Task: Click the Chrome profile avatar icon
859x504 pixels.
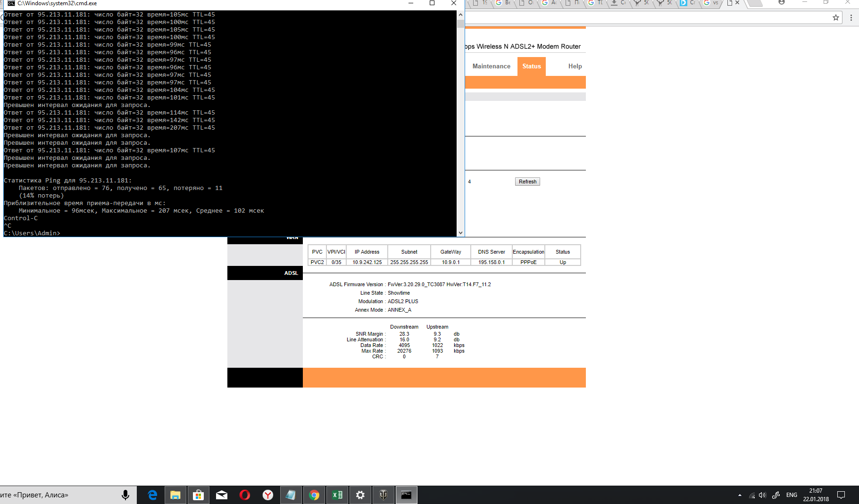Action: click(x=782, y=3)
